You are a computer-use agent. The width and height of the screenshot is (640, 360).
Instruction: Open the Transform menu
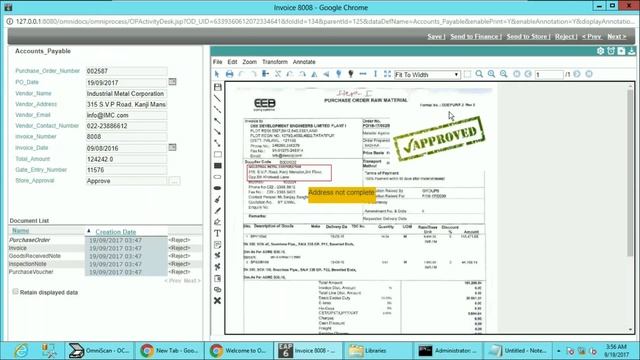click(x=275, y=62)
